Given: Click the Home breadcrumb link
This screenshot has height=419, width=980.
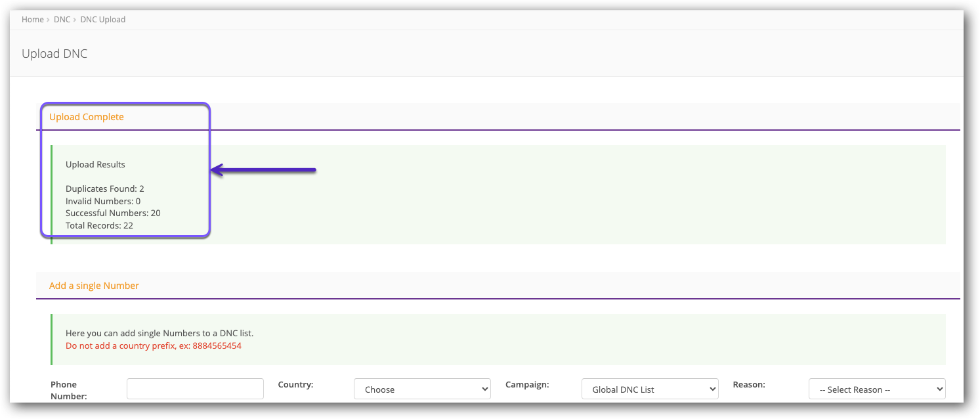Looking at the screenshot, I should point(32,20).
